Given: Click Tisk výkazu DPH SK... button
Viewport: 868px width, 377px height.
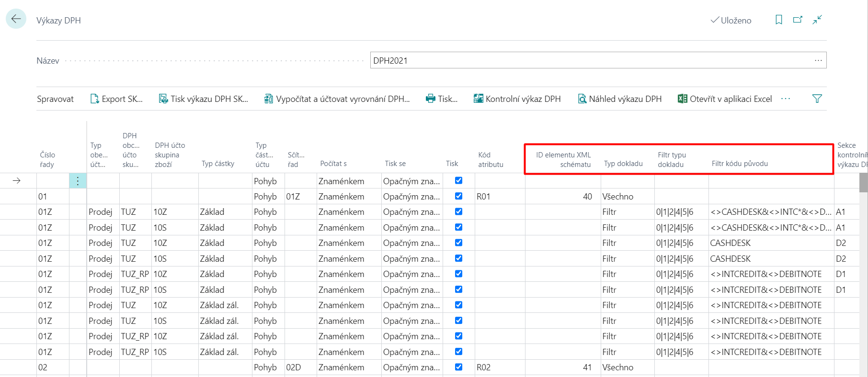Looking at the screenshot, I should pyautogui.click(x=204, y=99).
